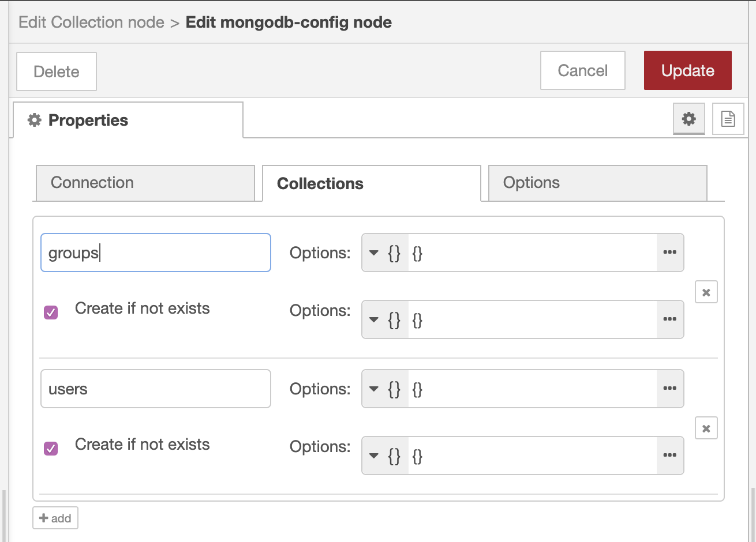The image size is (756, 542).
Task: Expand editor for users create options
Action: tap(669, 456)
